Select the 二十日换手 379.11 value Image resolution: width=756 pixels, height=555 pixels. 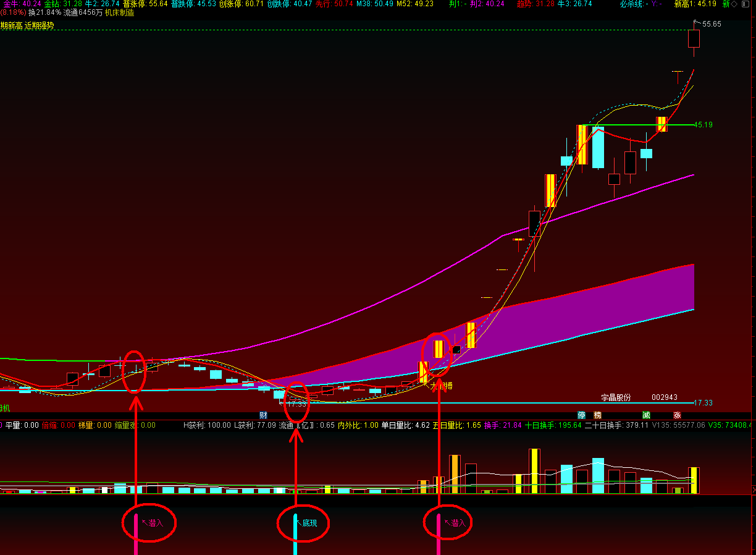(x=616, y=425)
